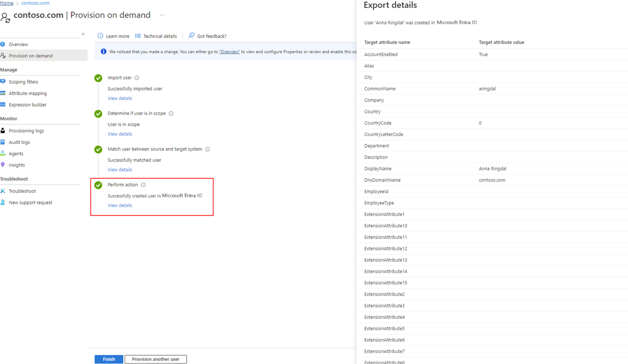
Task: Click the Overview info icon in sidebar
Action: tap(3, 44)
